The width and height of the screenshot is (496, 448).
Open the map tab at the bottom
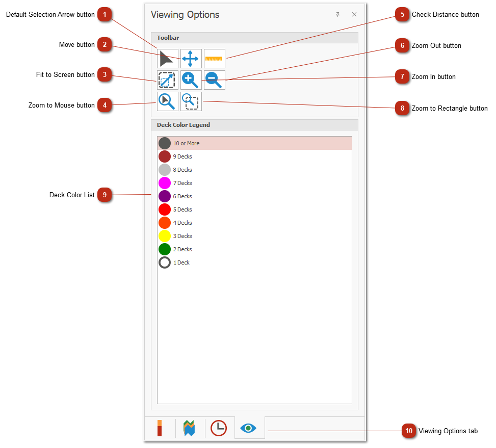[x=189, y=428]
